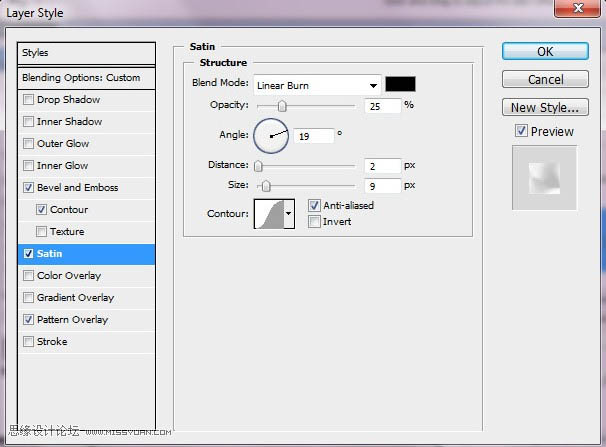Viewport: 606px width, 447px height.
Task: Click the Cancel button
Action: 545,79
